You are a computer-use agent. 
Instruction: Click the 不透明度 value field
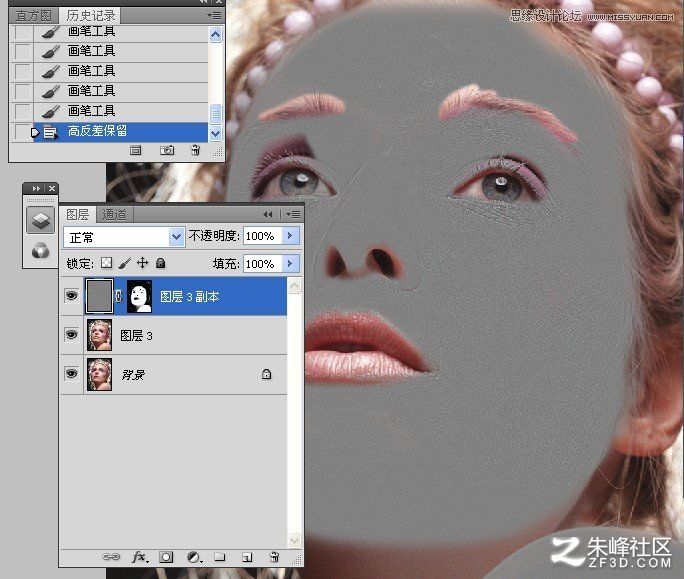pyautogui.click(x=263, y=236)
